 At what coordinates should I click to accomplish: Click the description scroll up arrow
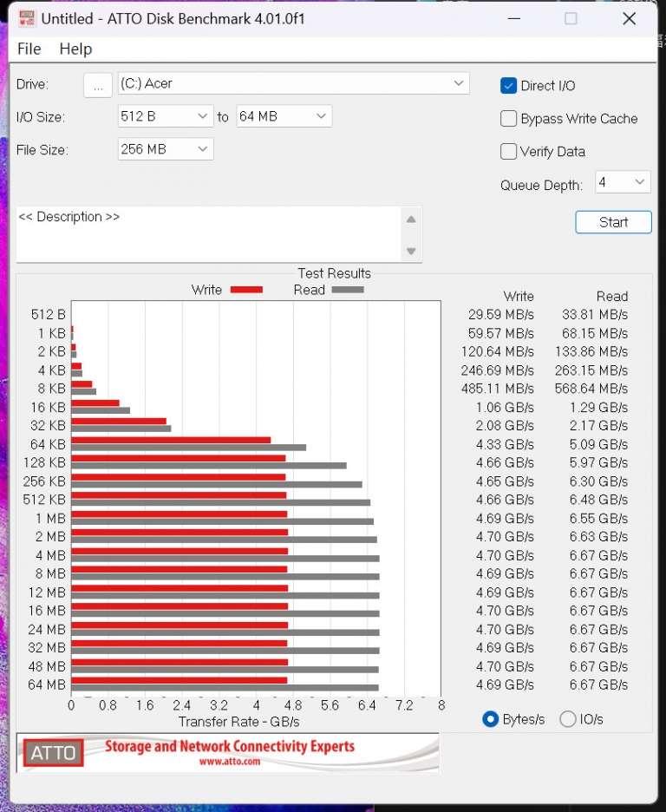click(411, 219)
